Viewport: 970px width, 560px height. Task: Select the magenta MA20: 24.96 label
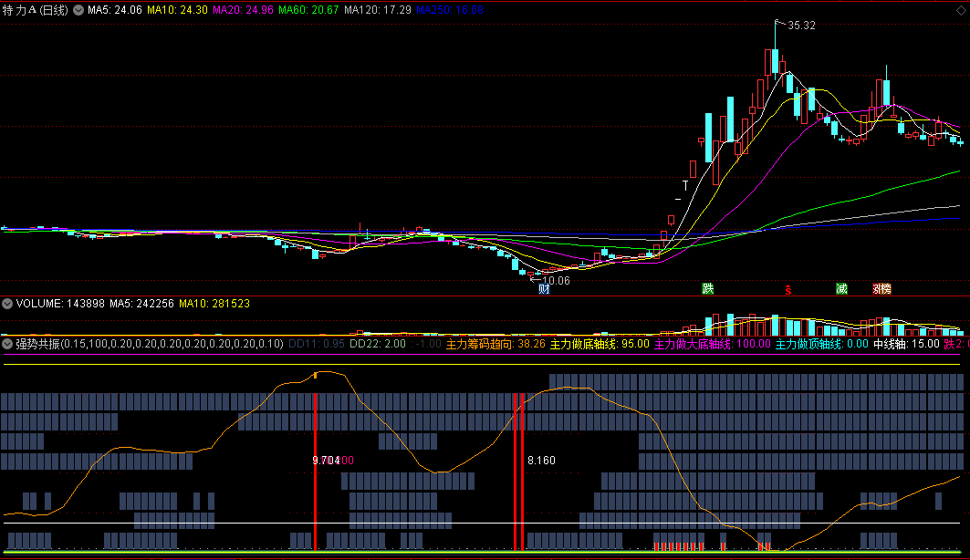tap(243, 10)
